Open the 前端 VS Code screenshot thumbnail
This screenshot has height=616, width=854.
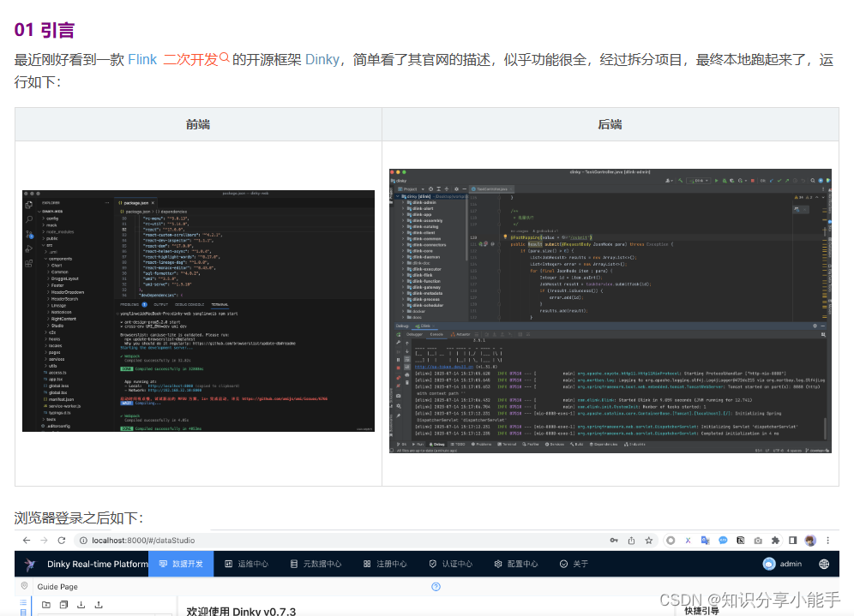pyautogui.click(x=198, y=311)
